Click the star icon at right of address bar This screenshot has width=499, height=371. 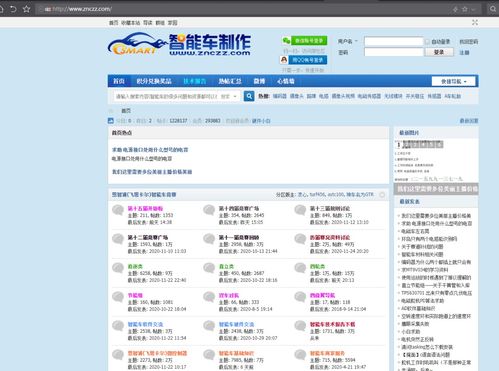pyautogui.click(x=465, y=9)
